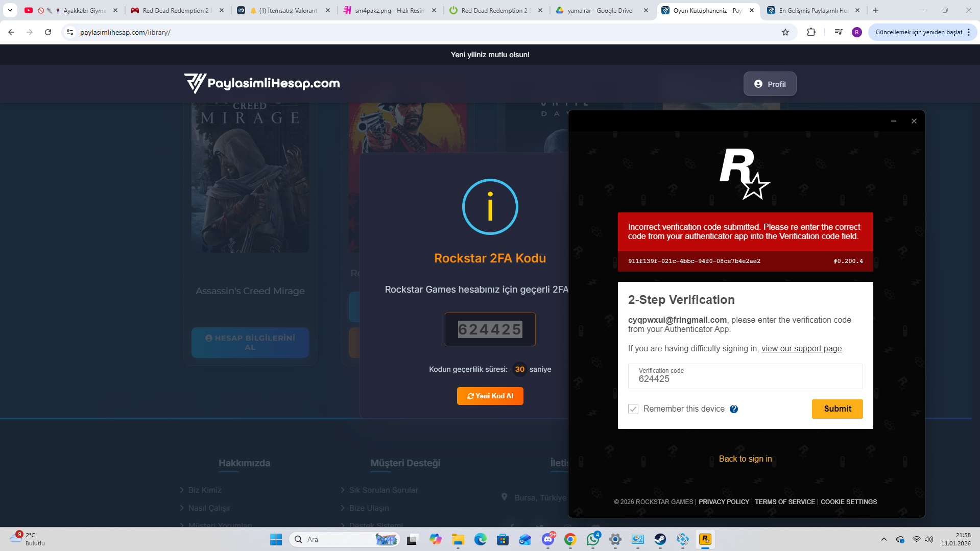Viewport: 980px width, 551px height.
Task: Open Google Chrome from the taskbar
Action: 570,539
